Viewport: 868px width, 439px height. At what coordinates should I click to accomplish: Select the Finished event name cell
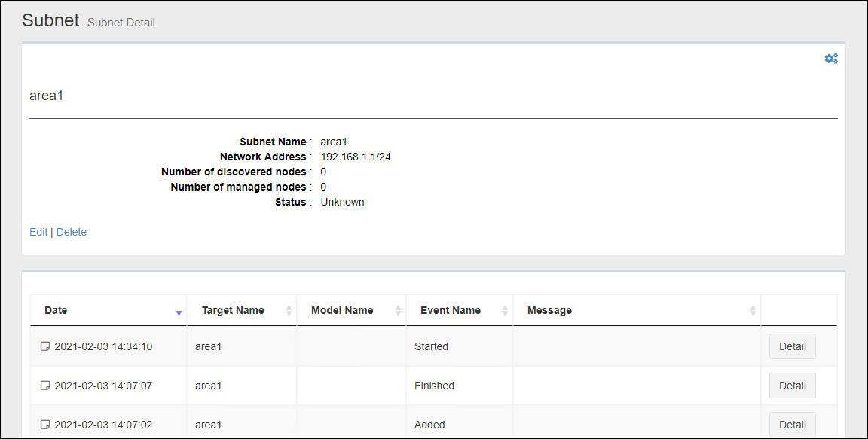tap(434, 386)
